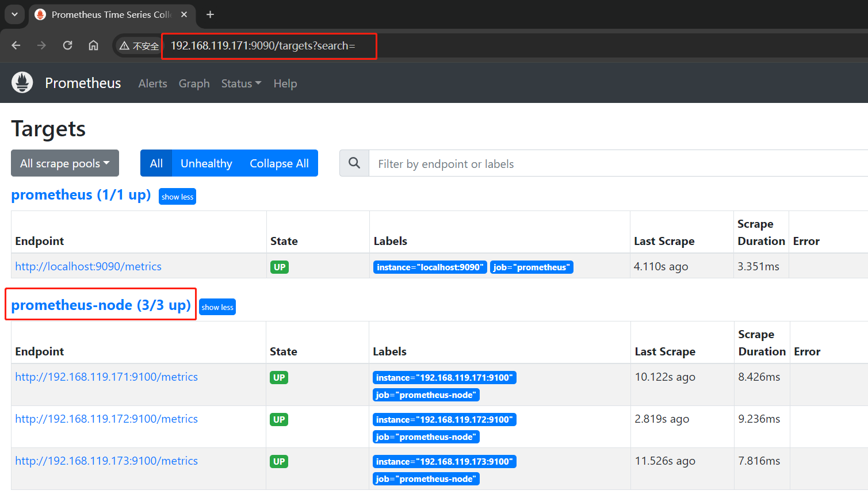Show only Unhealthy targets
868x494 pixels.
click(206, 163)
